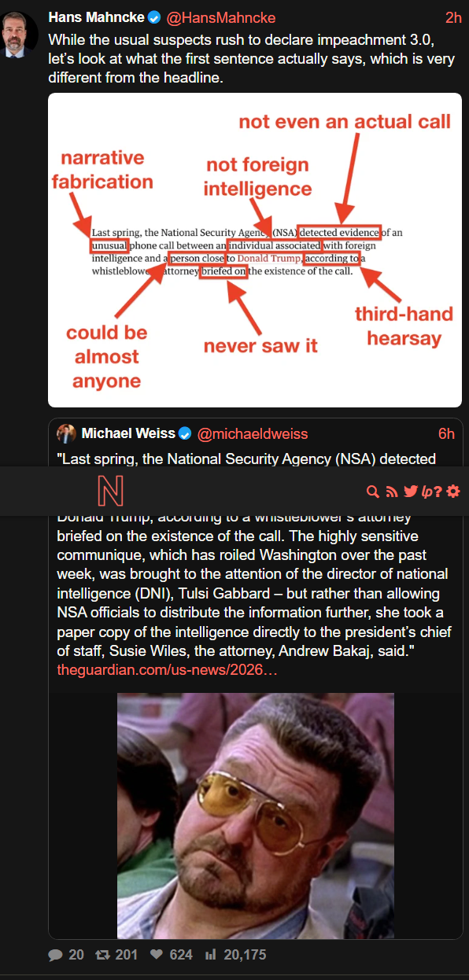
Task: Click the heart likes icon showing 624
Action: [156, 955]
